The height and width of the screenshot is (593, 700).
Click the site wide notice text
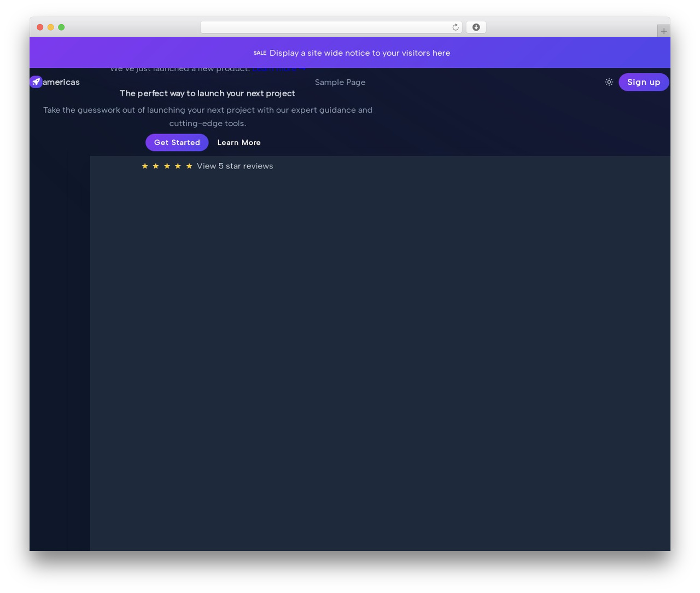coord(360,53)
